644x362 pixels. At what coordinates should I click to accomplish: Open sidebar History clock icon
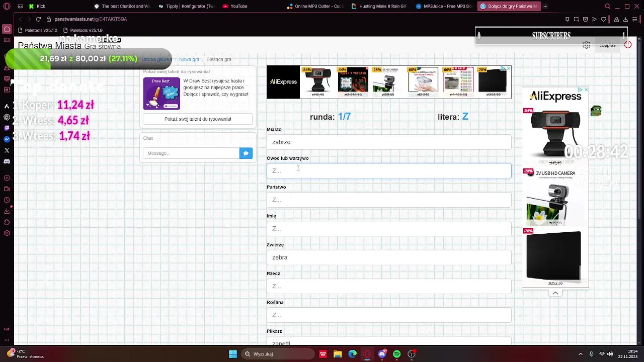(7, 200)
